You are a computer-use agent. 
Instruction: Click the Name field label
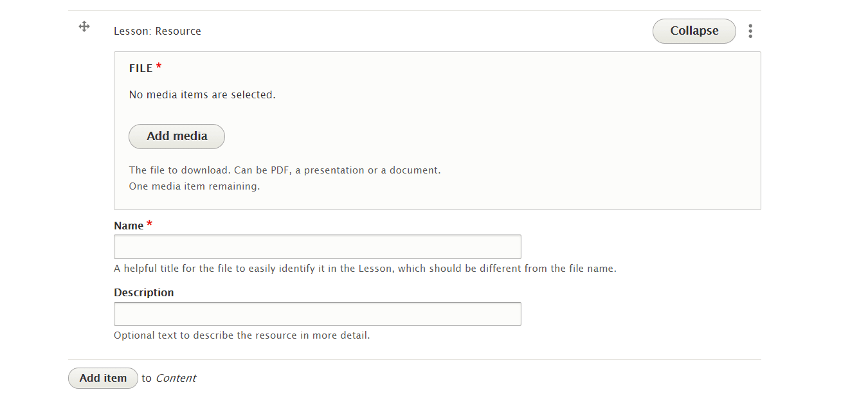(x=129, y=226)
